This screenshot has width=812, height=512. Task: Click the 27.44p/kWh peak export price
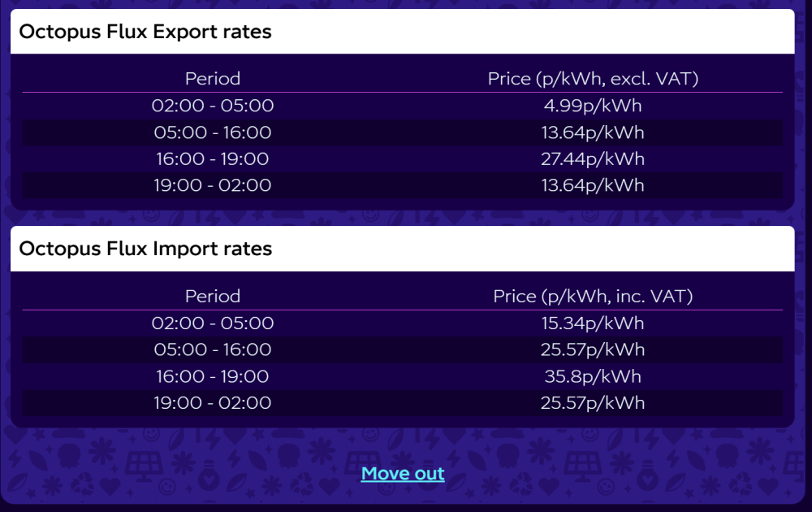593,158
